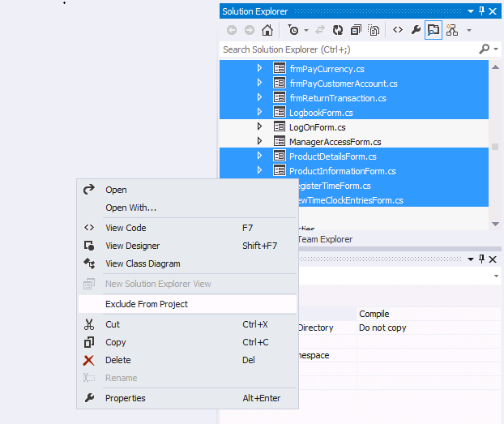Select Exclude From Project menu item

click(187, 304)
